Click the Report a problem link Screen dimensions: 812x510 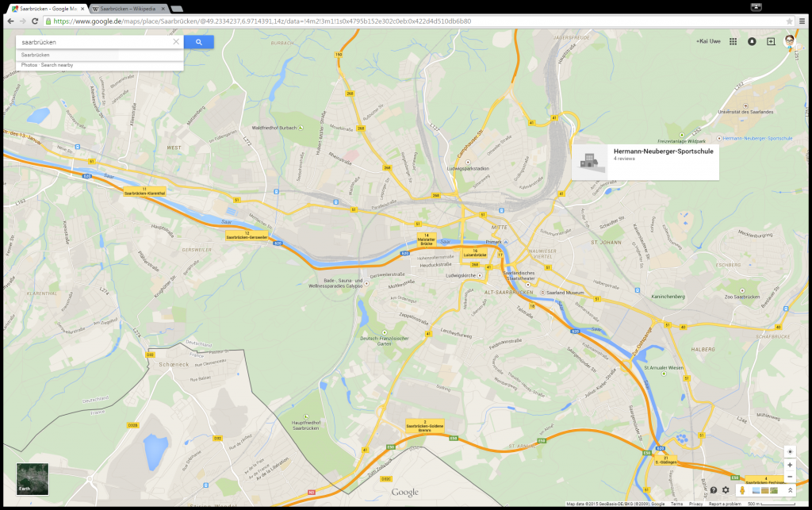click(726, 504)
